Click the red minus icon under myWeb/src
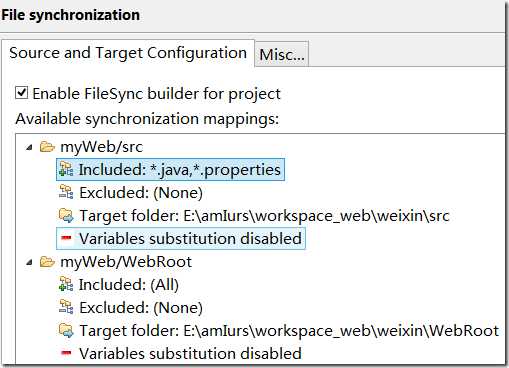The height and width of the screenshot is (368, 509). tap(66, 238)
